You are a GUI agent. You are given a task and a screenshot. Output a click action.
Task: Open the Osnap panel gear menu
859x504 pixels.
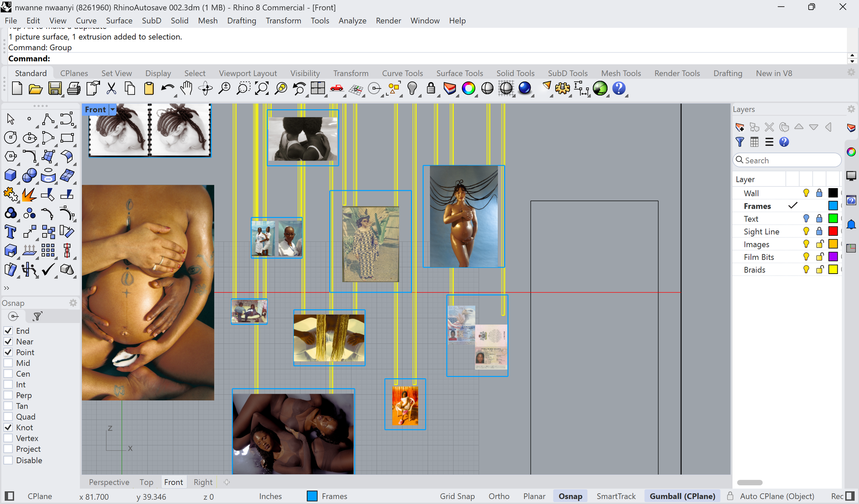[x=73, y=303]
